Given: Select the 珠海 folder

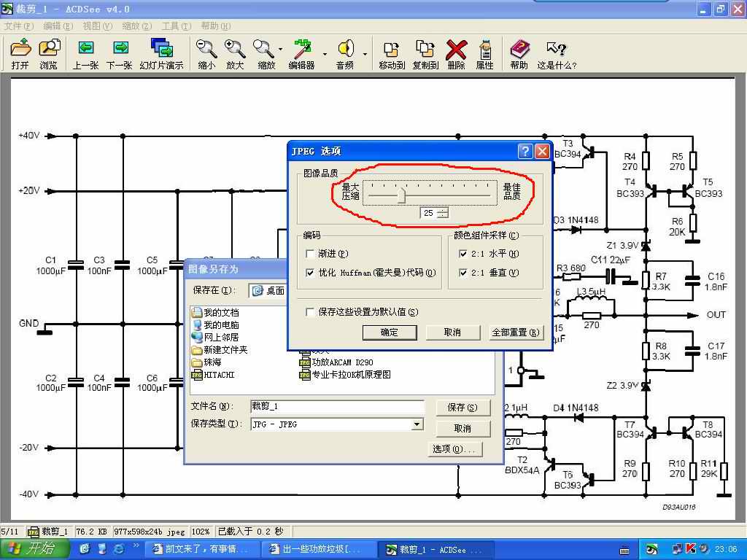Looking at the screenshot, I should [x=206, y=362].
